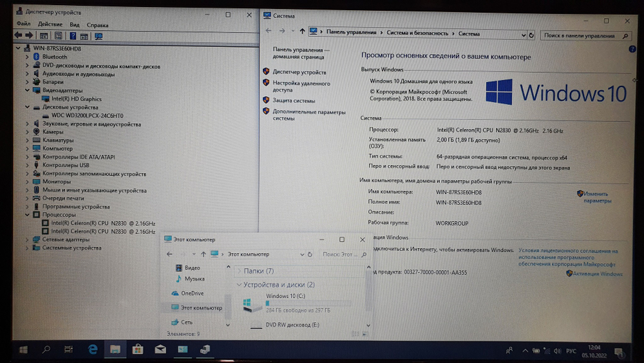Viewport: 644px width, 363px height.
Task: Open Microsoft Store from taskbar
Action: click(x=138, y=349)
